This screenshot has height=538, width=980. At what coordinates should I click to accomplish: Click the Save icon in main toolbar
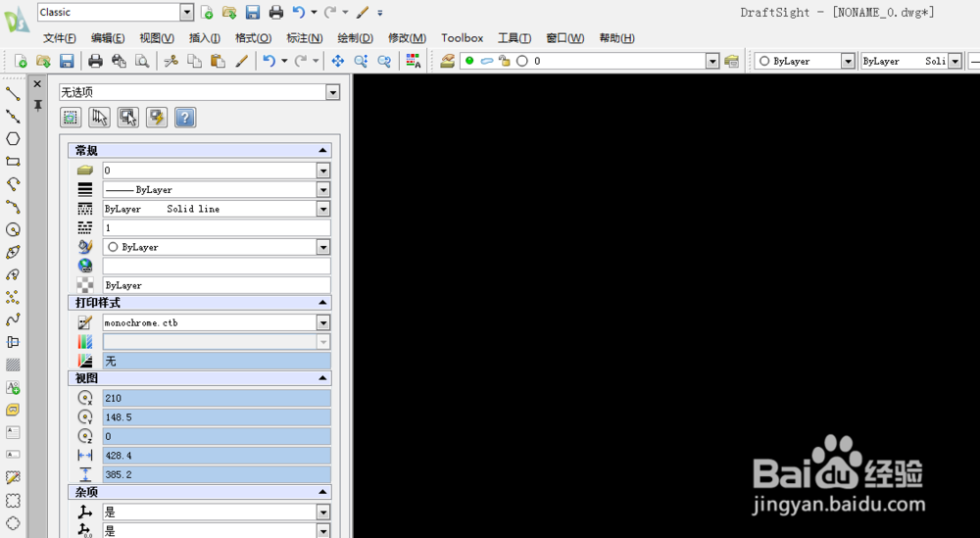(67, 61)
